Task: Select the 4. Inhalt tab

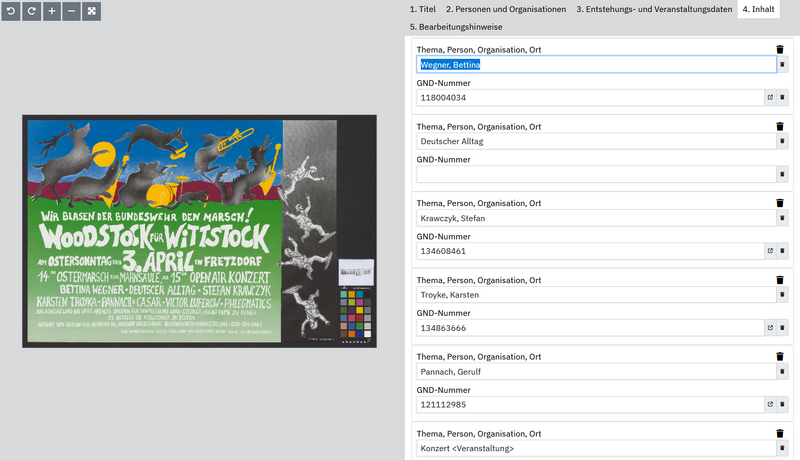Action: click(x=758, y=9)
